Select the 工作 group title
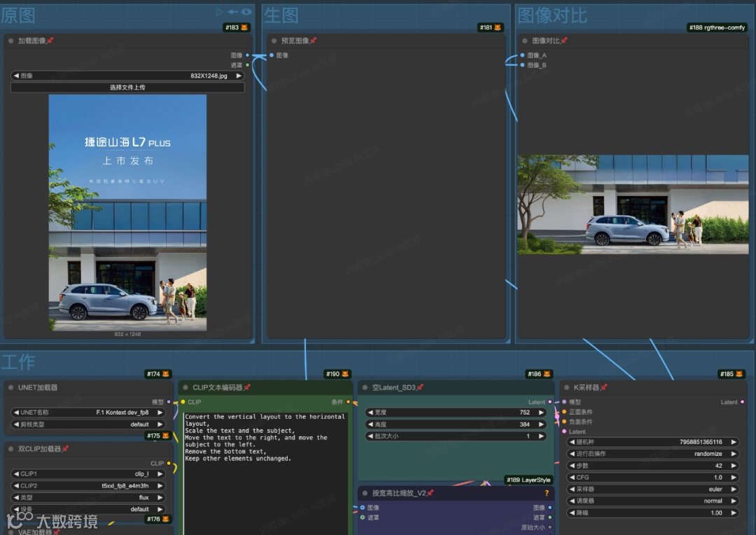Viewport: 756px width, 535px height. (x=18, y=362)
